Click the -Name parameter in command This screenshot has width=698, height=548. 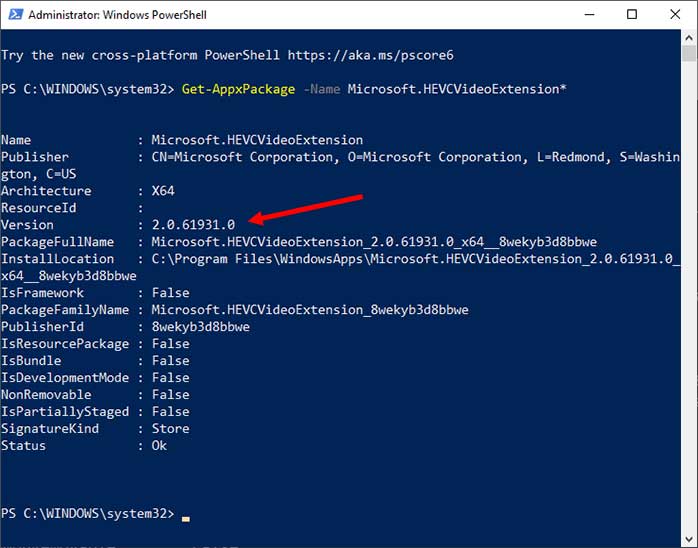(321, 89)
